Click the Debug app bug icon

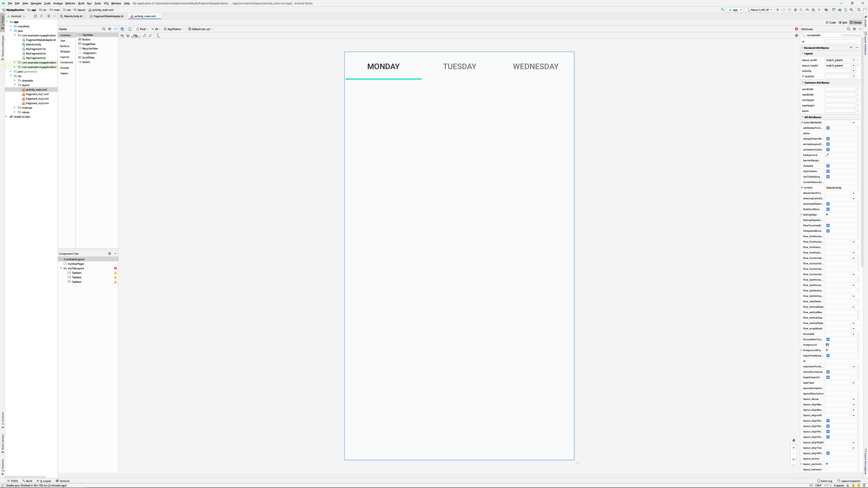click(796, 10)
